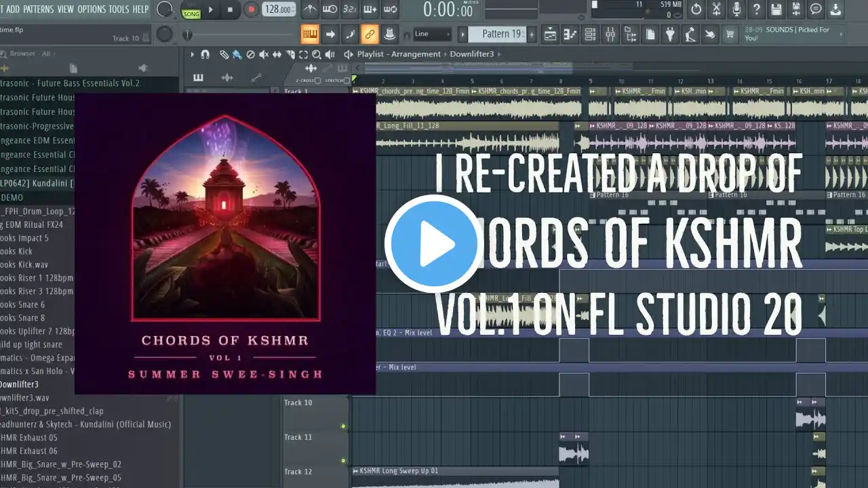Adjust the main volume knob
Viewport: 868px width, 488px height.
[x=164, y=9]
